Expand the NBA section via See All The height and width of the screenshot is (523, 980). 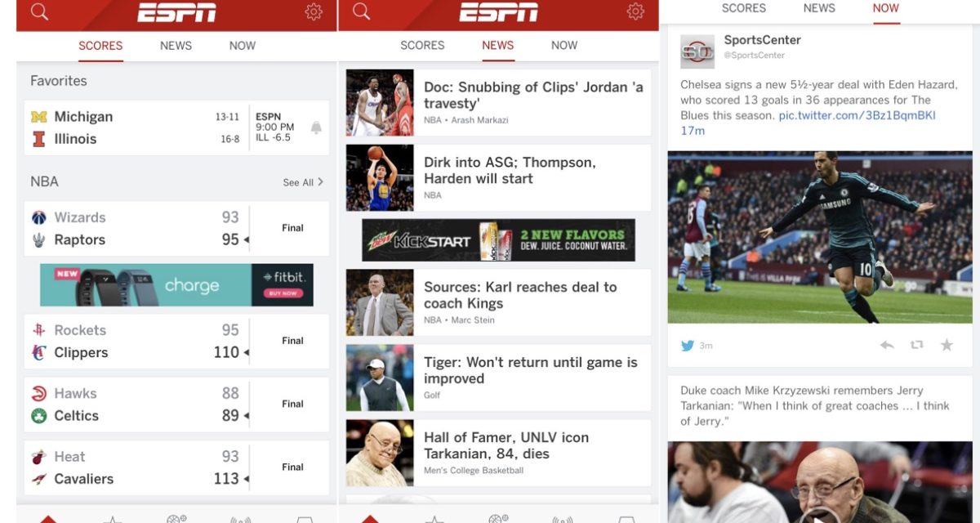303,182
